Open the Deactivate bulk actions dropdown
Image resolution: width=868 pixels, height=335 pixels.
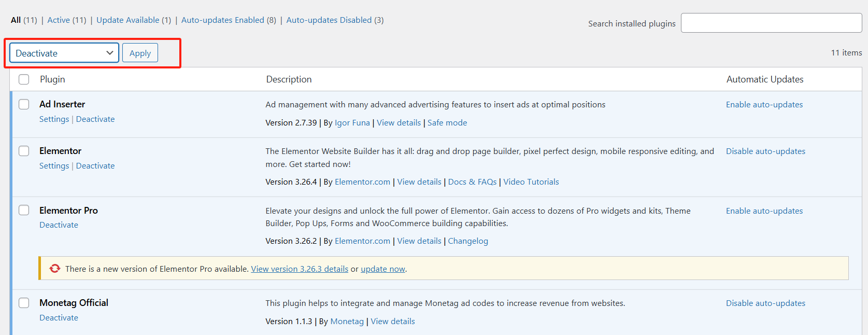point(64,53)
